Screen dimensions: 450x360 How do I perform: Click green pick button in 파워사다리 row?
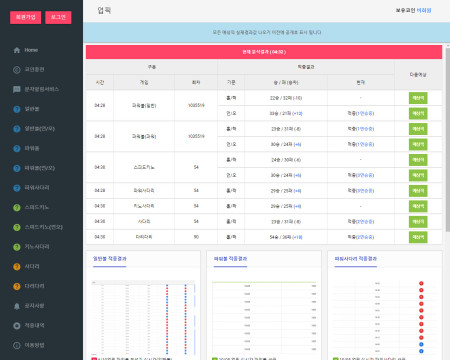418,191
